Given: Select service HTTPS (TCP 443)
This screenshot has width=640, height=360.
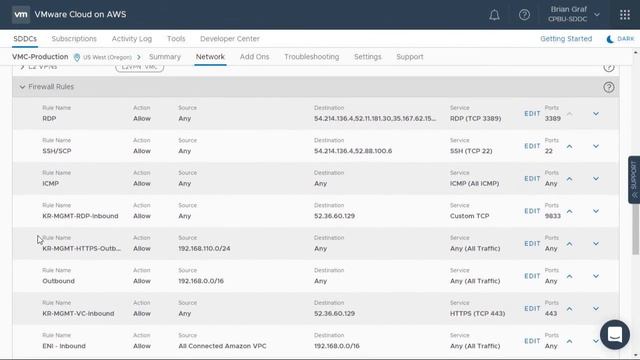Looking at the screenshot, I should (477, 313).
